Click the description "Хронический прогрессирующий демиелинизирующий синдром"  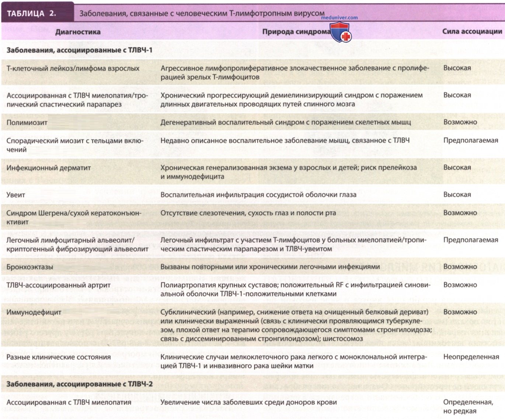click(292, 100)
